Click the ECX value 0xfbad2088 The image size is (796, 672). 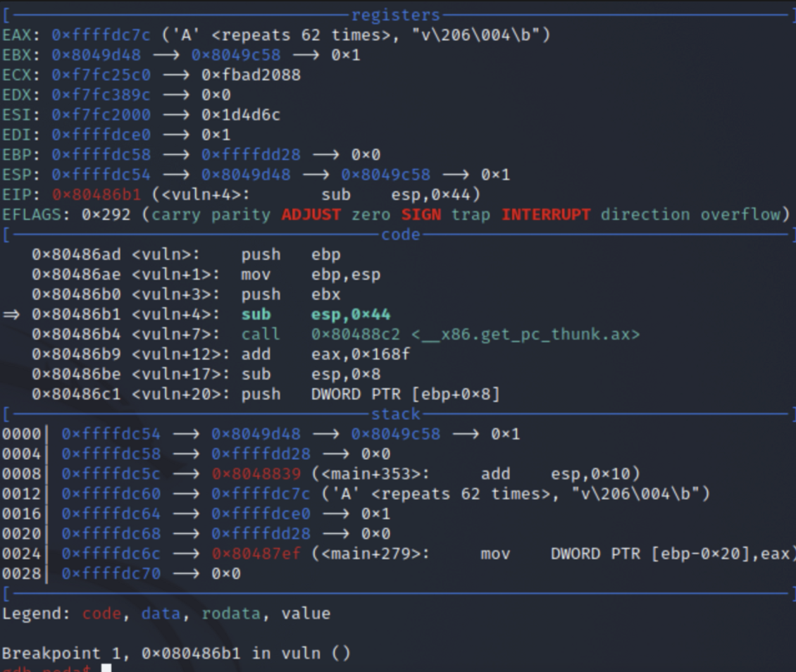click(251, 75)
